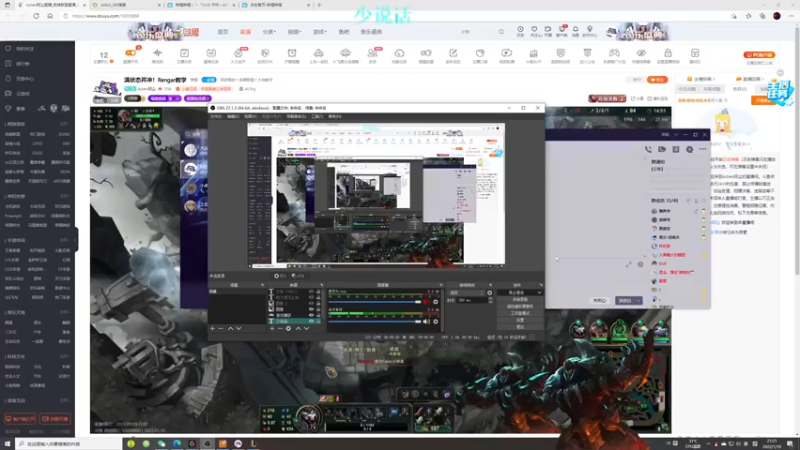Viewport: 800px width, 450px height.
Task: Reload the page with browser refresh button
Action: click(36, 16)
